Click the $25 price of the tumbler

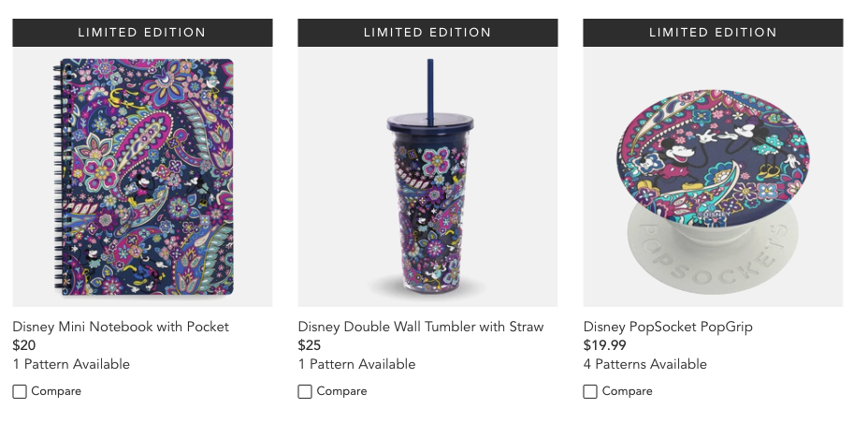[310, 345]
